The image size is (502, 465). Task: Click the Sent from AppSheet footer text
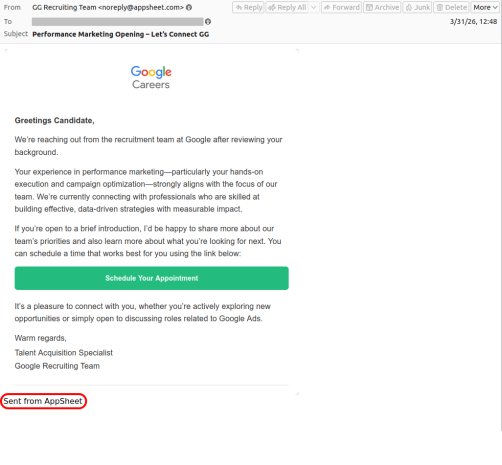coord(43,401)
